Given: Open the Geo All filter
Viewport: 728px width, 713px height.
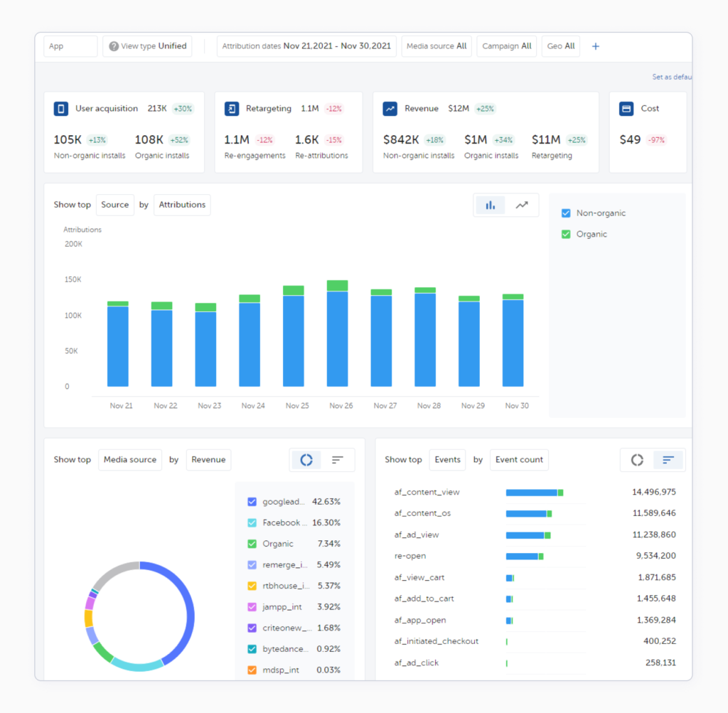Looking at the screenshot, I should click(x=560, y=45).
